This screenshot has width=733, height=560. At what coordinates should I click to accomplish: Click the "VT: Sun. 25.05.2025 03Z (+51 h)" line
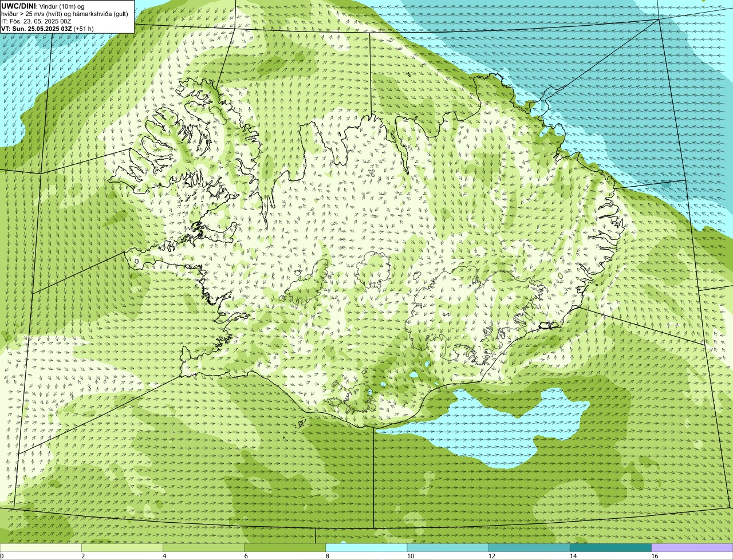48,29
